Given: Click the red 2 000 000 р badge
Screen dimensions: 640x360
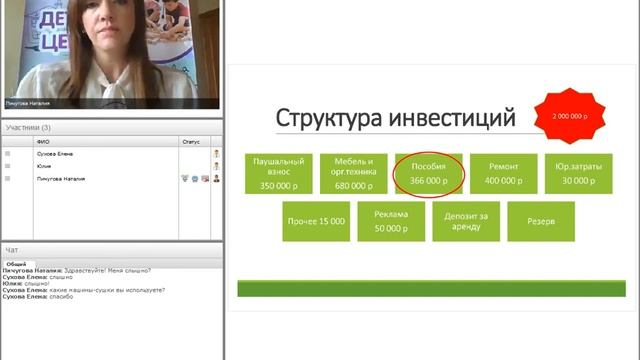Looking at the screenshot, I should [570, 116].
